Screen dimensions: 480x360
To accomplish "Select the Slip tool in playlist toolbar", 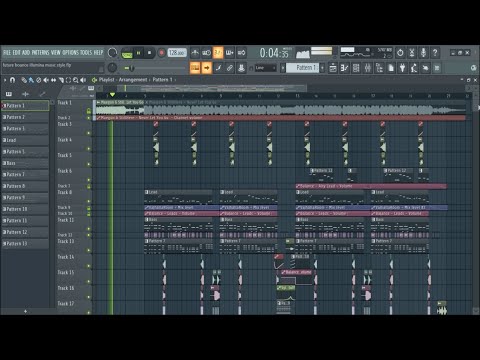I will (x=53, y=80).
